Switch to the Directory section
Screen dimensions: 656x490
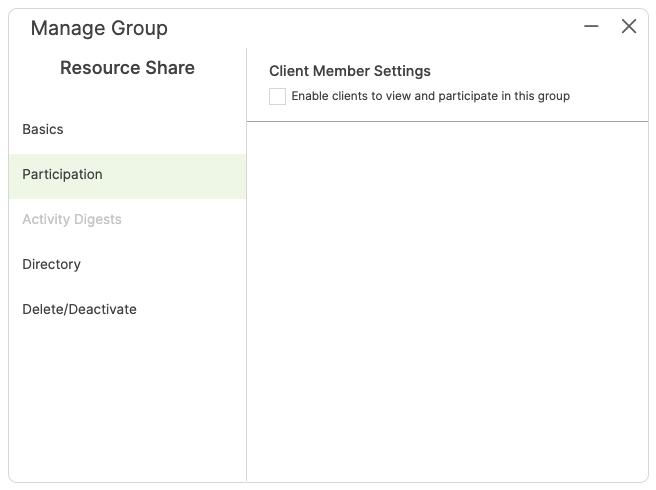[x=51, y=264]
